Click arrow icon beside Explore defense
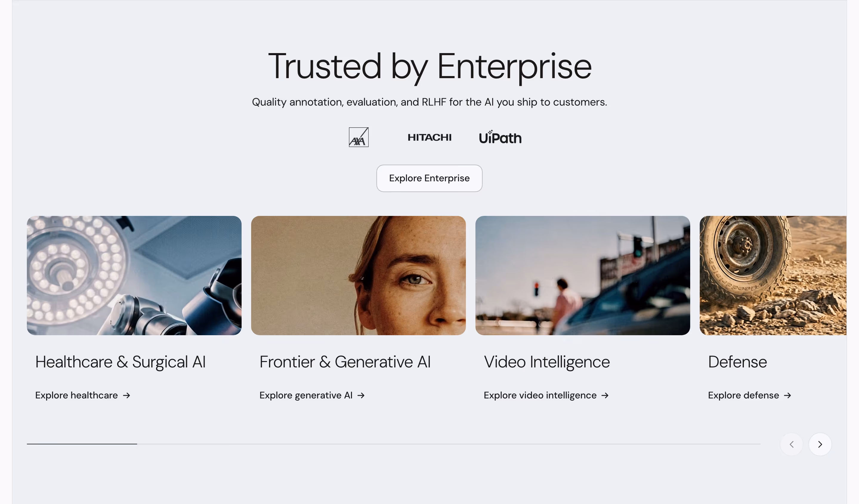Image resolution: width=859 pixels, height=504 pixels. point(787,395)
